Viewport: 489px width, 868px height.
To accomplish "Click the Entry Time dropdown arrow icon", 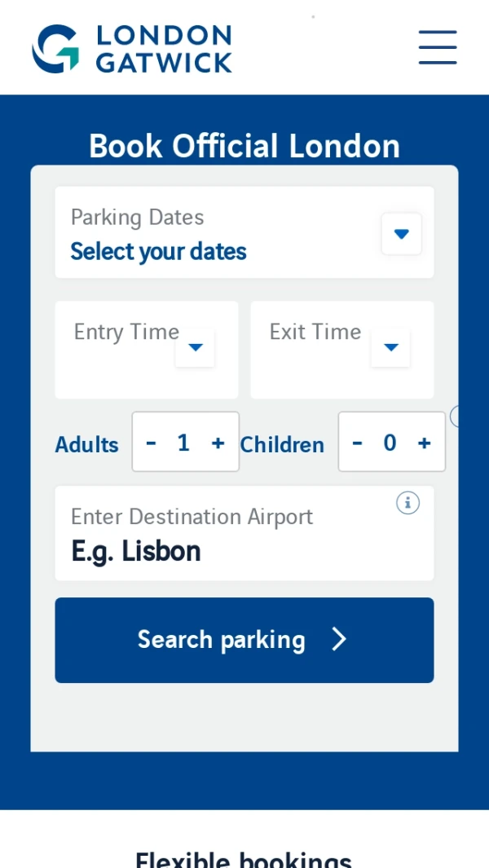I will [195, 347].
